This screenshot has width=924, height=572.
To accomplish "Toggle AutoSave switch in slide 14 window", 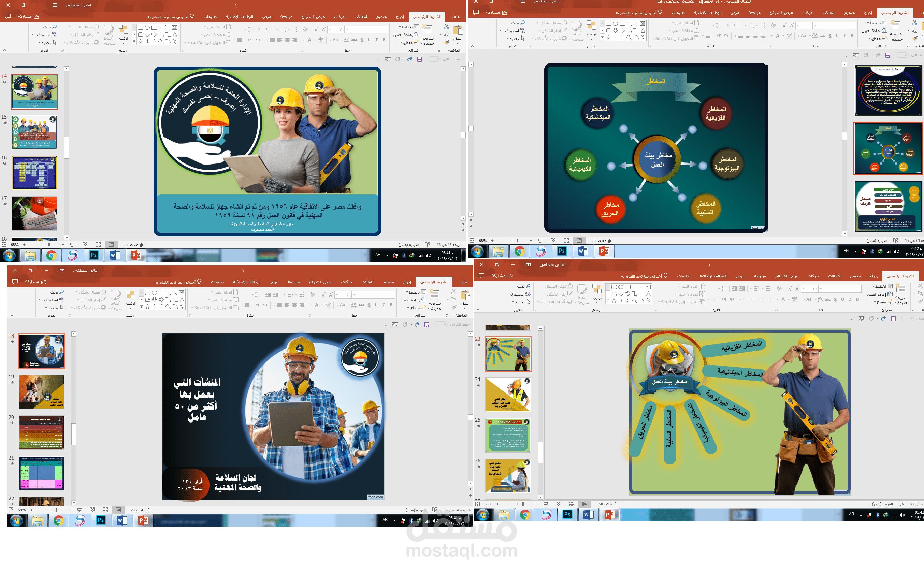I will point(434,59).
